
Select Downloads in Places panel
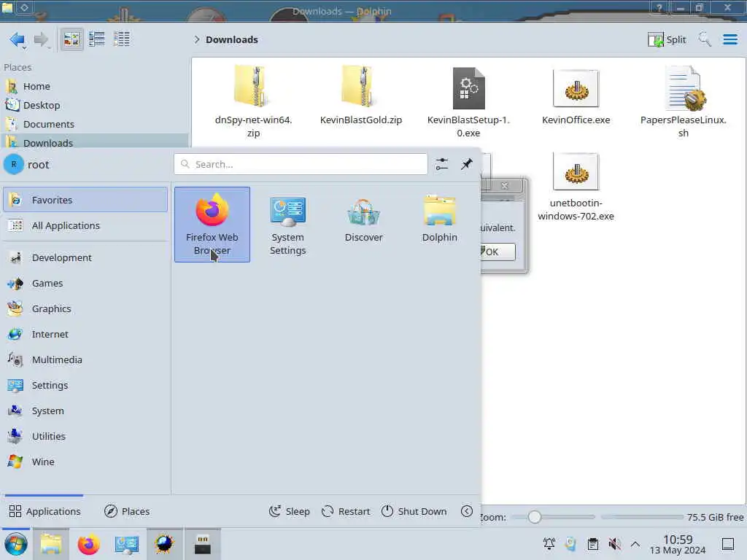click(x=94, y=142)
